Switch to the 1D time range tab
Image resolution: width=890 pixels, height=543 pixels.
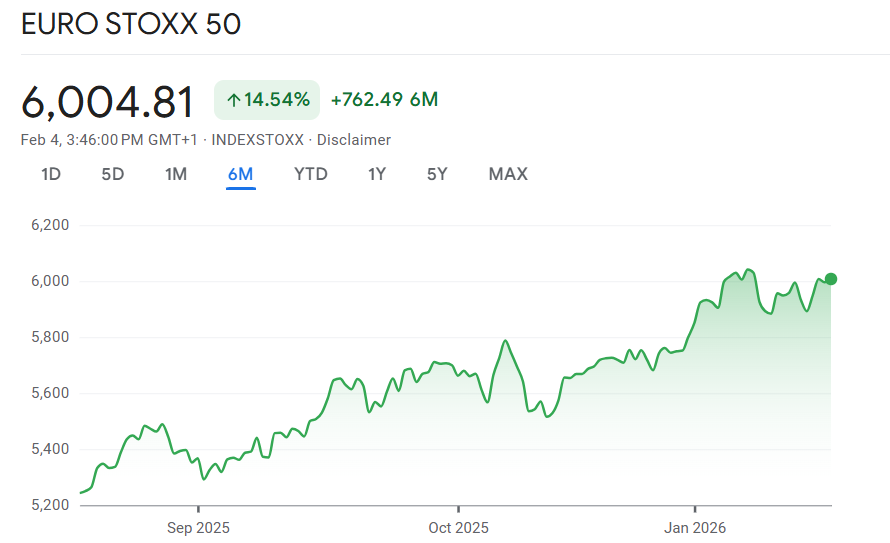click(51, 174)
